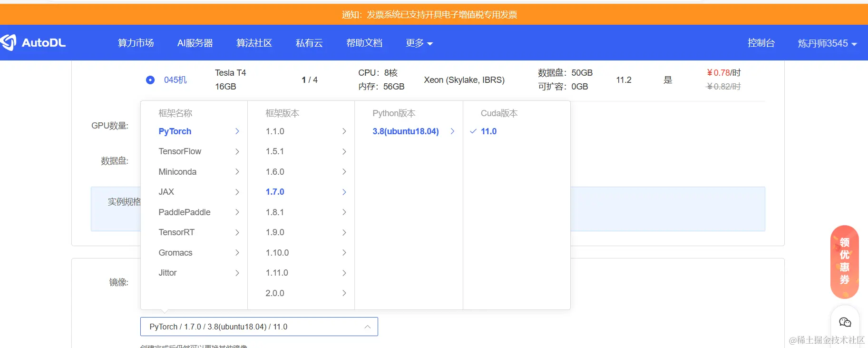Select JAX framework
Screen dimensions: 868x348
point(166,192)
